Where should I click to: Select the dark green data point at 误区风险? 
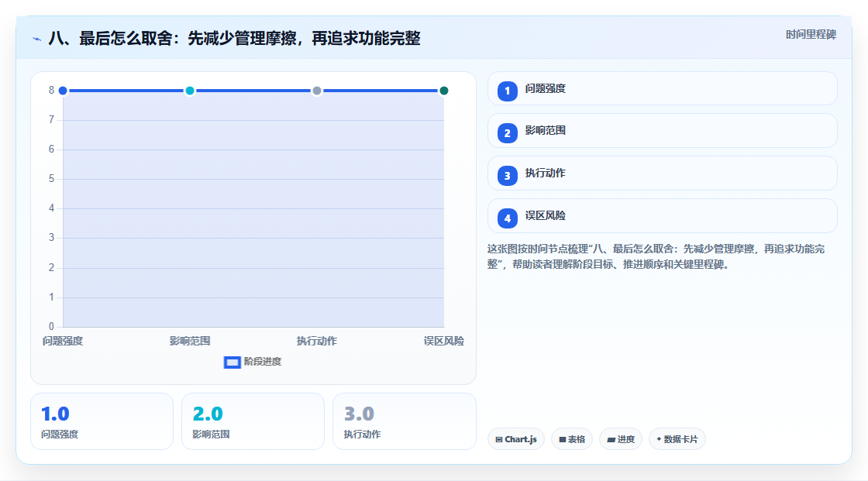point(444,91)
